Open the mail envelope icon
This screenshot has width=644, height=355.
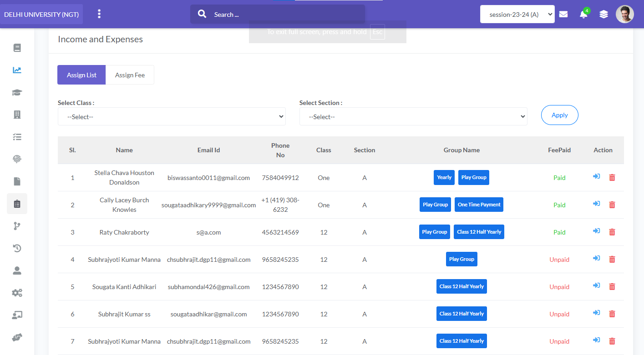563,14
